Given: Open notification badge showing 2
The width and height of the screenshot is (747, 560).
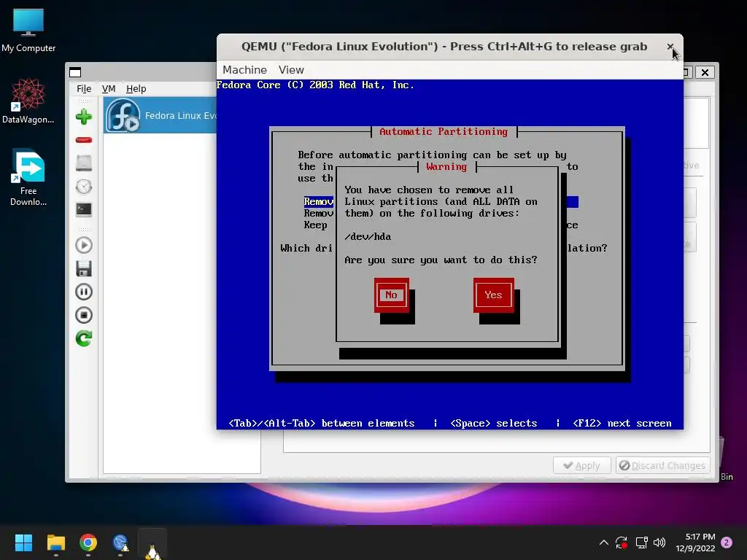Looking at the screenshot, I should (727, 542).
